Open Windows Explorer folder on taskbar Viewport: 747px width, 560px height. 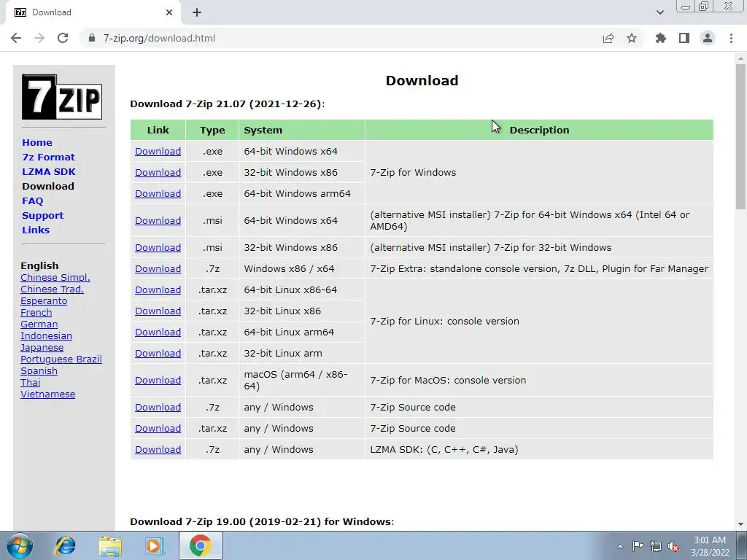(110, 545)
